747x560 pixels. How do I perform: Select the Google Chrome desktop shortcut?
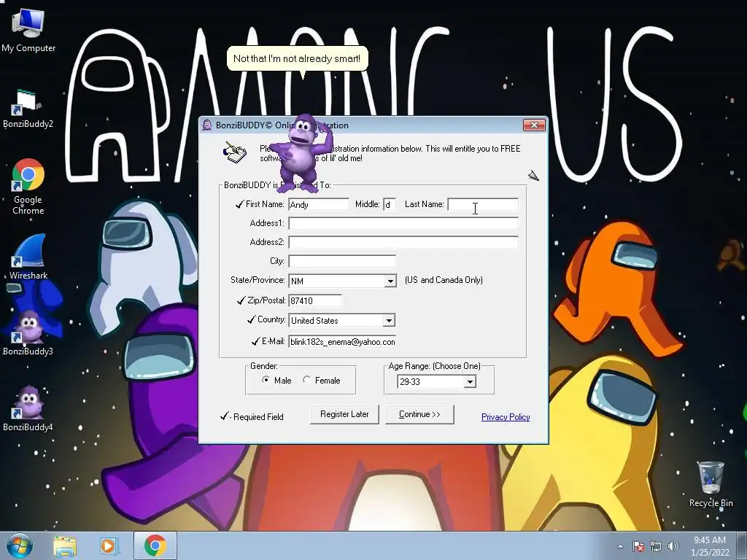pyautogui.click(x=28, y=186)
